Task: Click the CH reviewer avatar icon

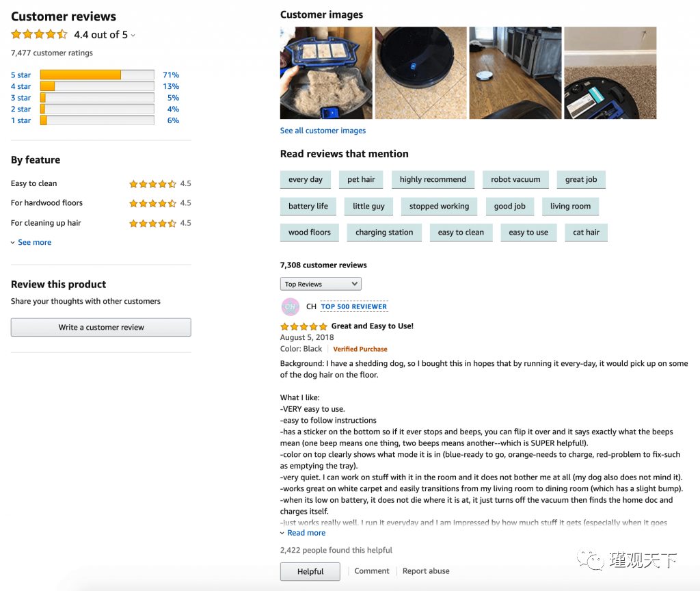Action: (290, 306)
